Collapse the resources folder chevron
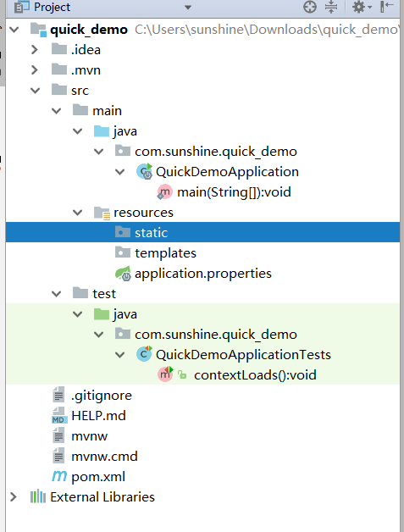404x532 pixels. (x=78, y=213)
